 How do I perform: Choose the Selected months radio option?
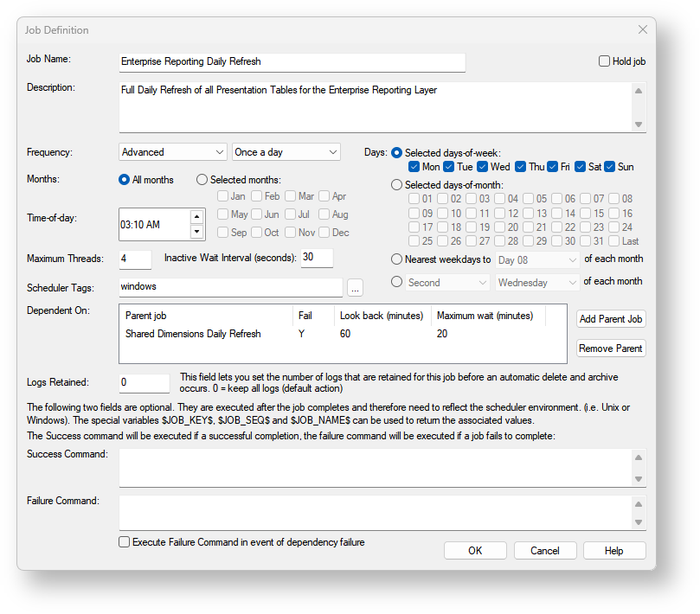coord(202,179)
